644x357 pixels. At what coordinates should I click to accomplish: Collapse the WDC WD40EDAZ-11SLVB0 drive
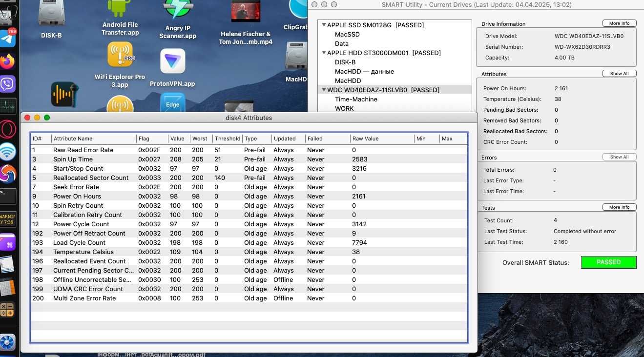pos(324,90)
